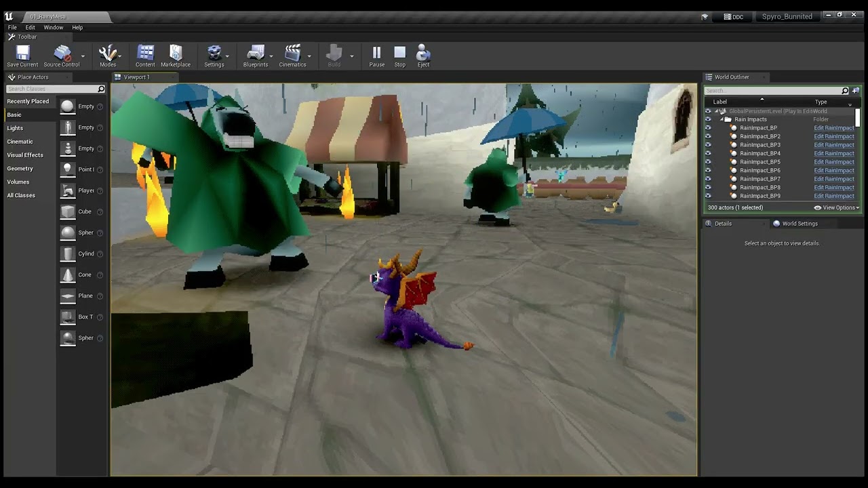
Task: Open Blueprints from the toolbar
Action: point(256,56)
